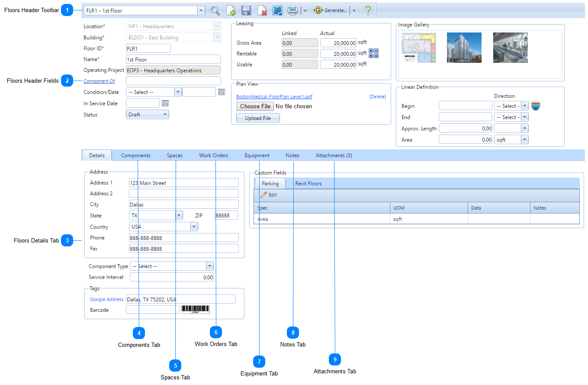Click the Fax number field
Image resolution: width=588 pixels, height=385 pixels.
click(184, 249)
